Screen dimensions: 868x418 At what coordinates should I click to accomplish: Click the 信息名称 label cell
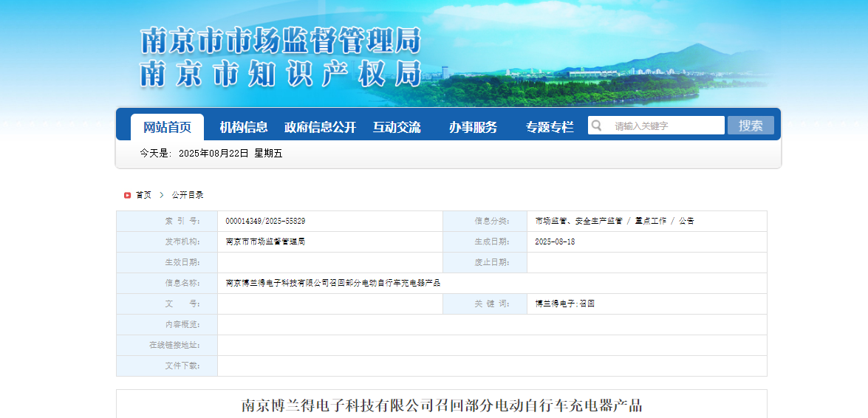[x=167, y=283]
